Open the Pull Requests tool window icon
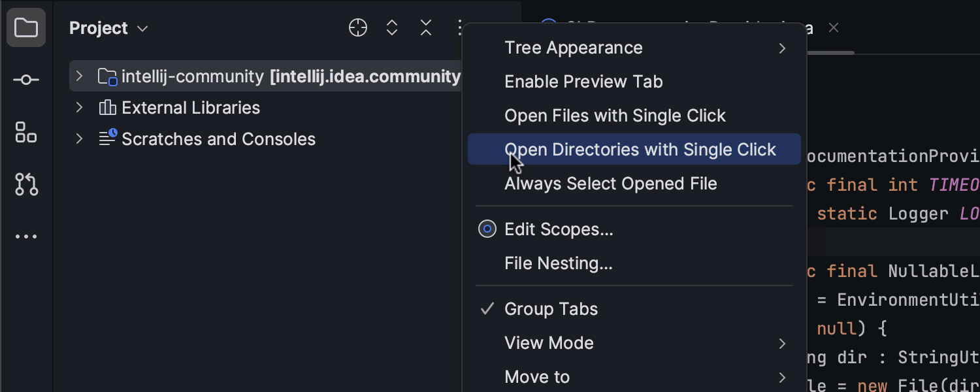The width and height of the screenshot is (980, 392). point(26,185)
